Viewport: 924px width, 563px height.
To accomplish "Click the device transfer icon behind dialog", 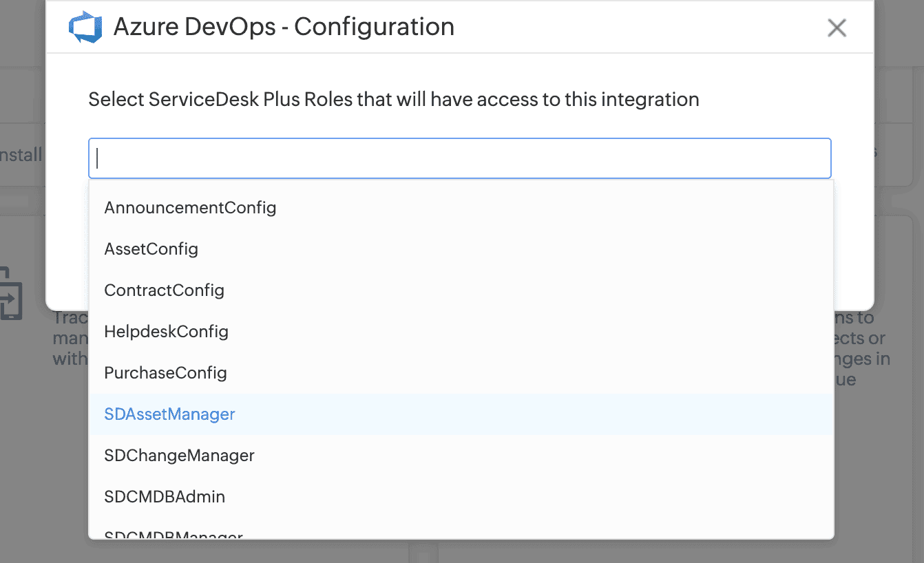I will [11, 295].
